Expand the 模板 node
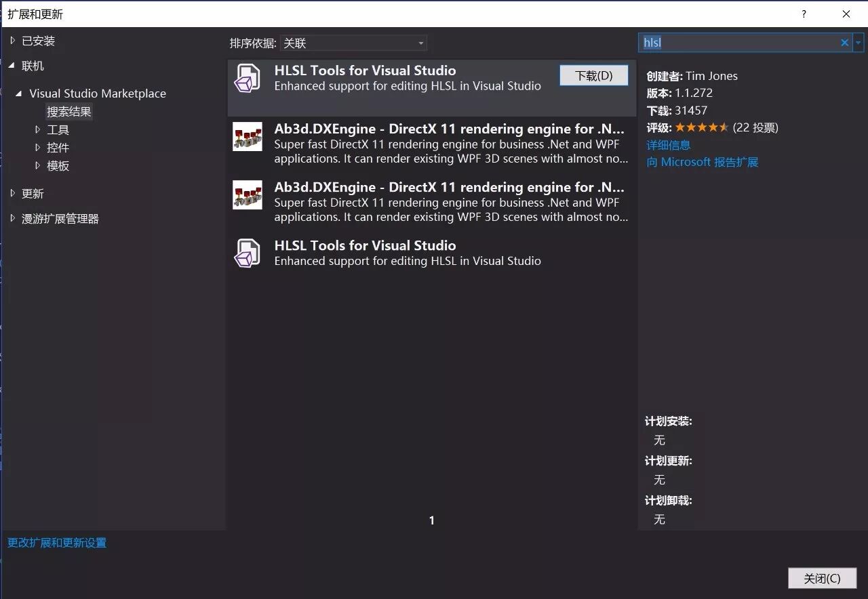Screen dimensions: 868x599 tap(38, 165)
